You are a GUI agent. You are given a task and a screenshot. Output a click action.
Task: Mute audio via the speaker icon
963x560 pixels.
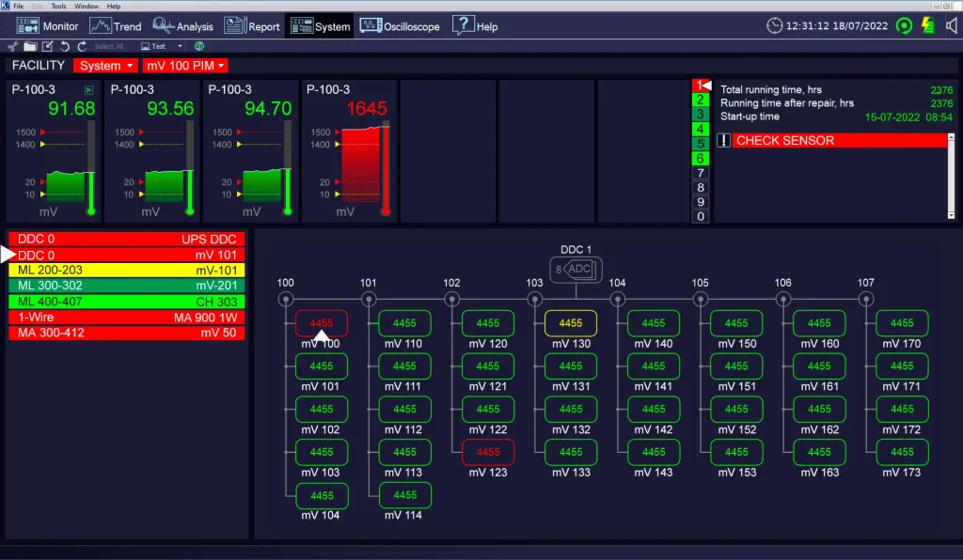(x=951, y=26)
